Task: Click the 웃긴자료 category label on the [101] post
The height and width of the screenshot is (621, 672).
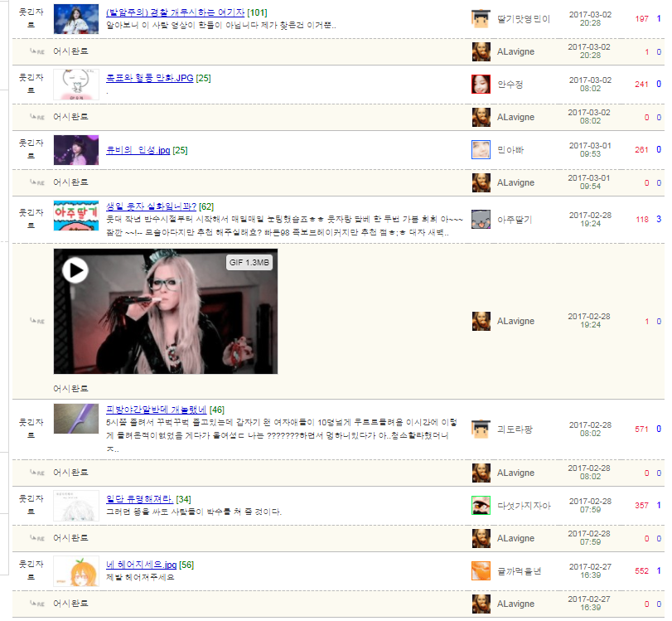Action: point(31,18)
